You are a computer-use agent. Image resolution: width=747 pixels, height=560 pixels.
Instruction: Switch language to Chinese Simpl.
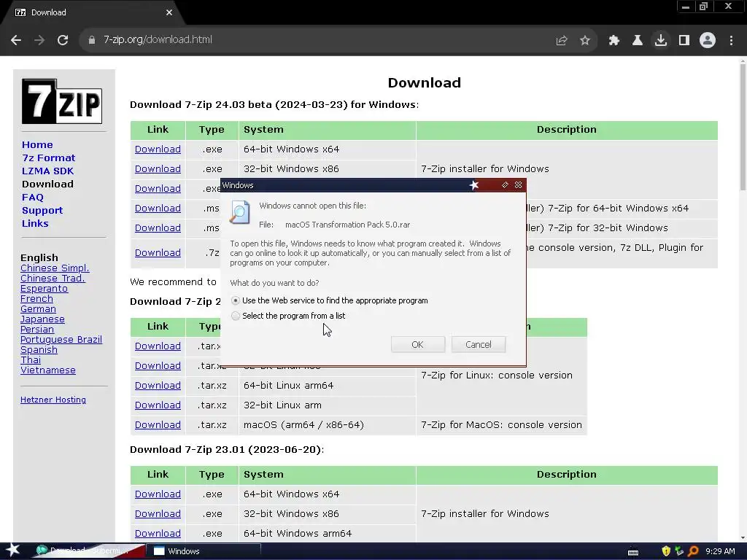pos(55,268)
